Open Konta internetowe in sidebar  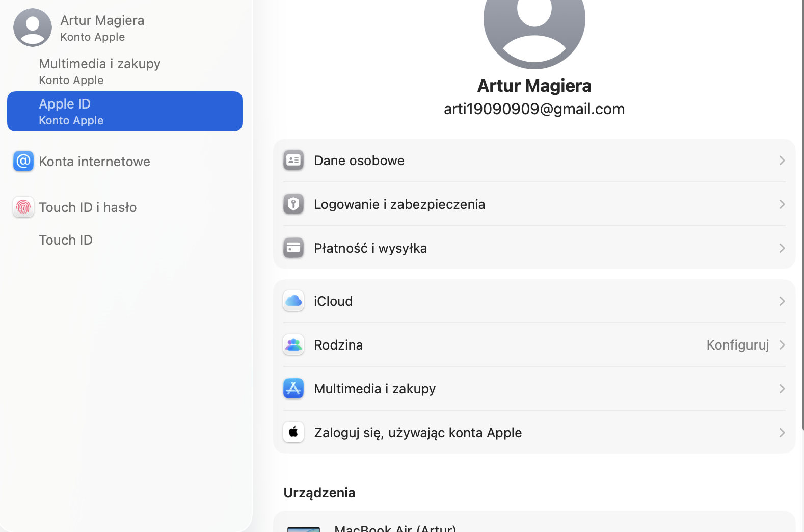[x=125, y=162]
